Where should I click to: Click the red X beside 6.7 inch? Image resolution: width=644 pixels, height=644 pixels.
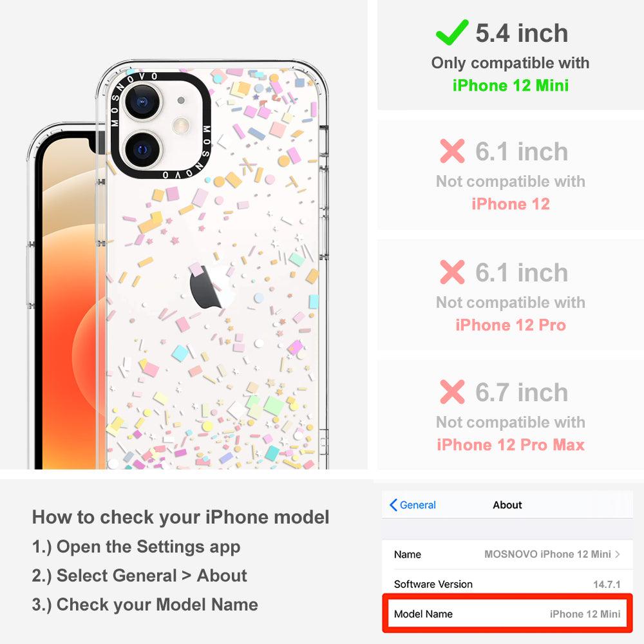pos(452,392)
